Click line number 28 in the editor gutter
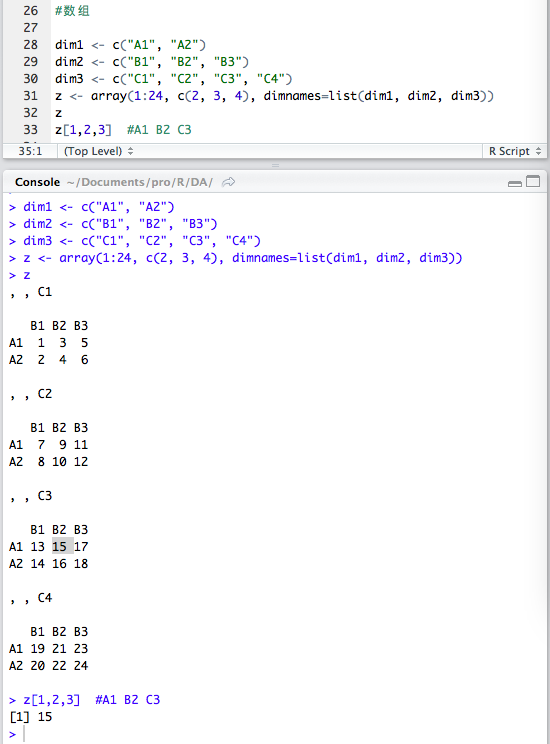The height and width of the screenshot is (744, 550). pyautogui.click(x=30, y=45)
